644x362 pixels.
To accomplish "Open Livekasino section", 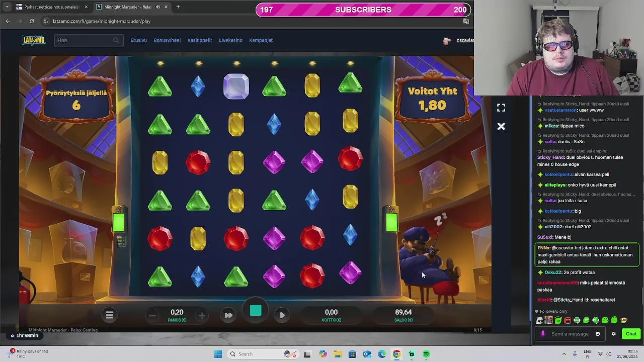I will point(230,40).
